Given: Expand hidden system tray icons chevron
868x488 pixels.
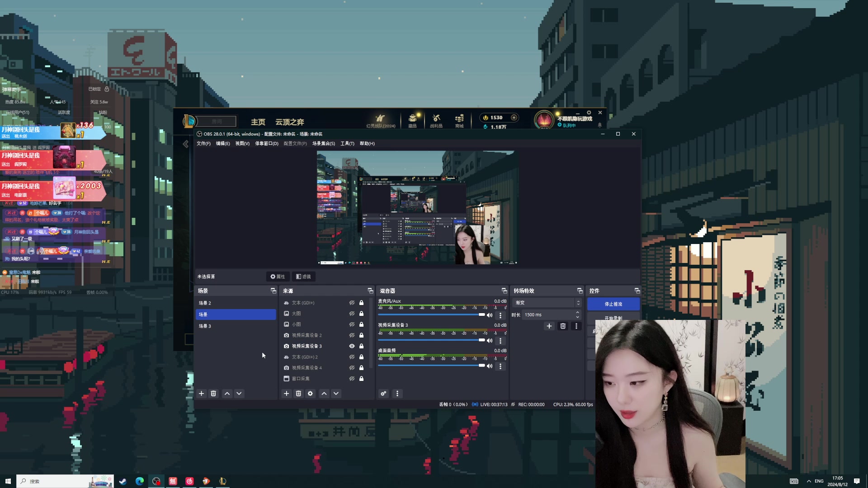Looking at the screenshot, I should click(809, 481).
